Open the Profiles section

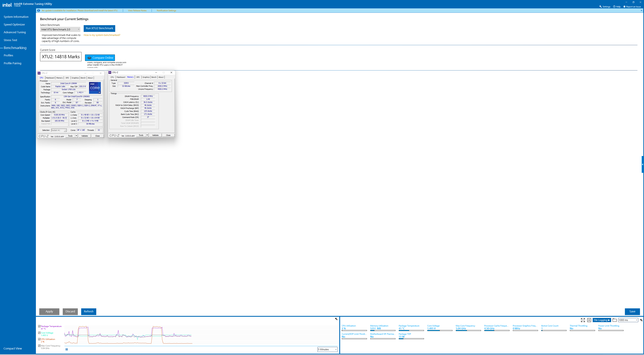point(9,55)
